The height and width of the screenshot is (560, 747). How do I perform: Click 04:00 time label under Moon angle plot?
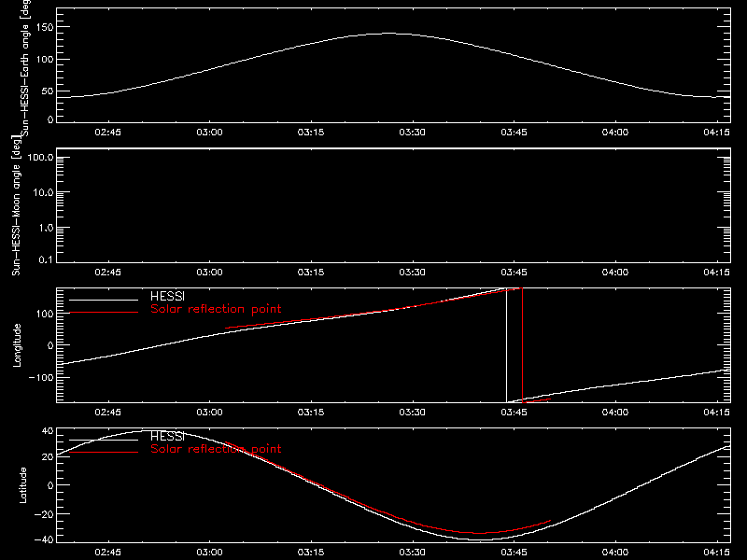[x=615, y=272]
